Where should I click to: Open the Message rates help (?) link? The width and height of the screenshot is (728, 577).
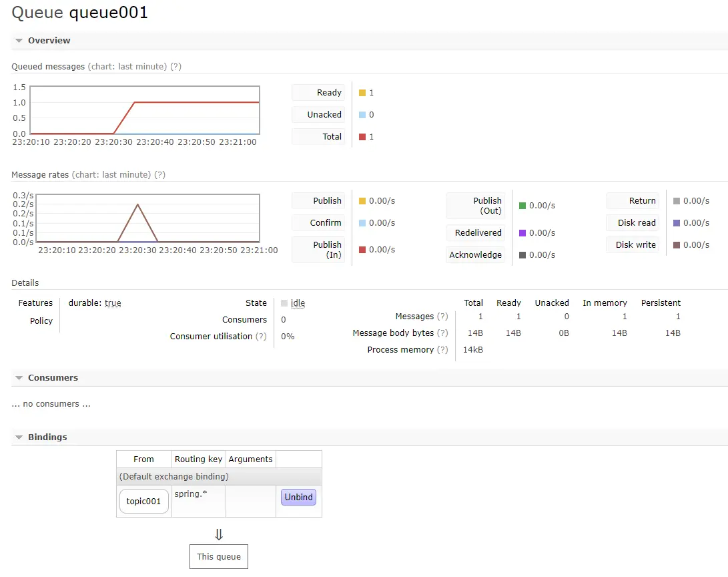(x=159, y=175)
